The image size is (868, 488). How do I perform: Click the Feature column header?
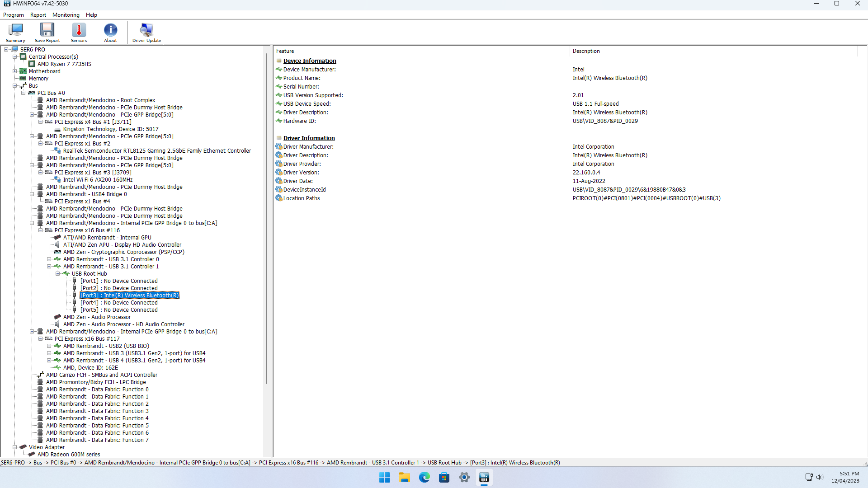pos(421,51)
